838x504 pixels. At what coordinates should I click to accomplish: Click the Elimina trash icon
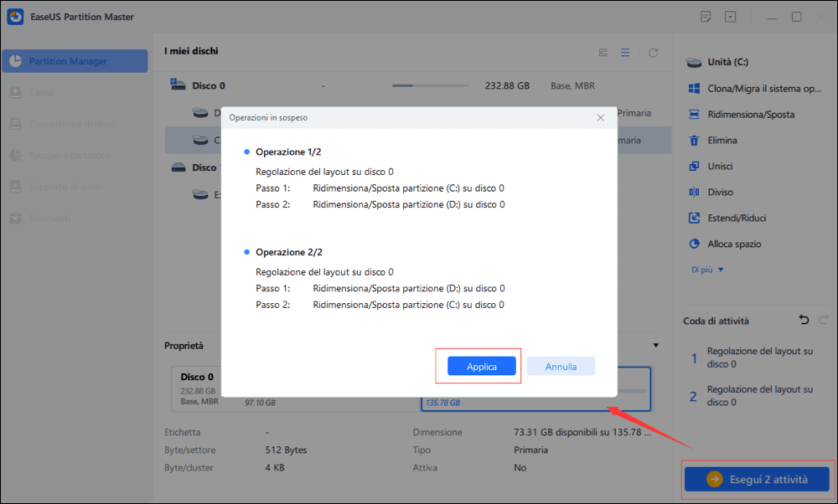click(694, 141)
